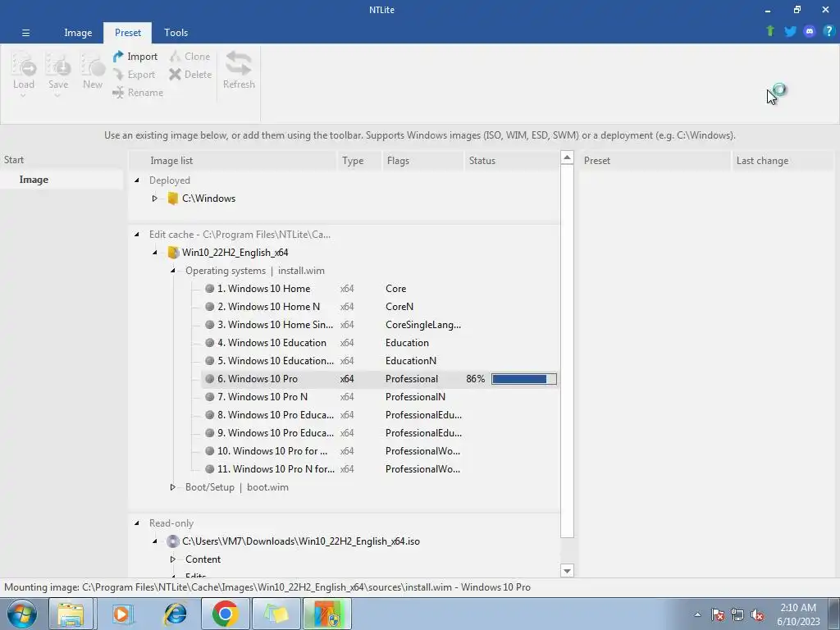Click the Preset column header
840x630 pixels.
pyautogui.click(x=655, y=161)
